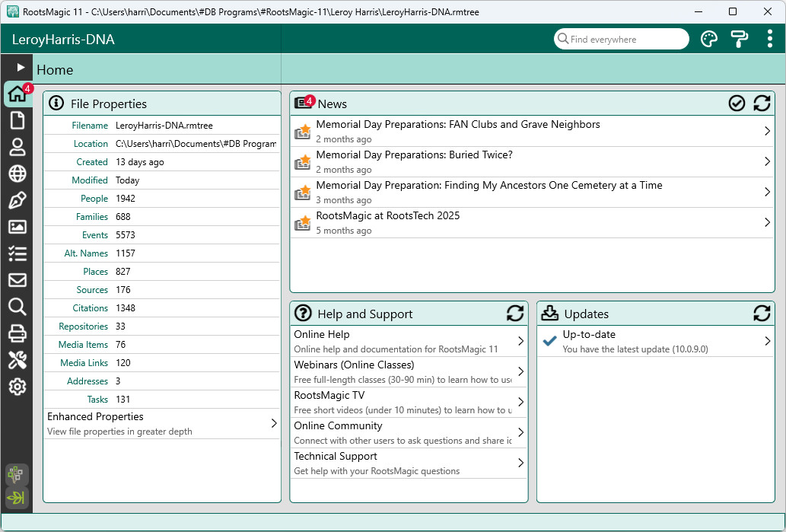This screenshot has width=786, height=532.
Task: Open the Places globe sidebar icon
Action: pyautogui.click(x=18, y=174)
